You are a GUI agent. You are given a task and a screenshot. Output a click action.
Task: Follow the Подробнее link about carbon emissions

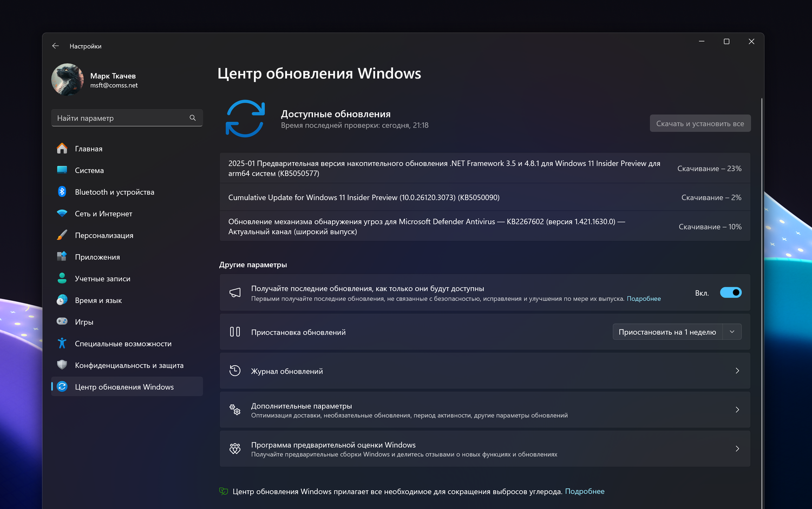(585, 491)
